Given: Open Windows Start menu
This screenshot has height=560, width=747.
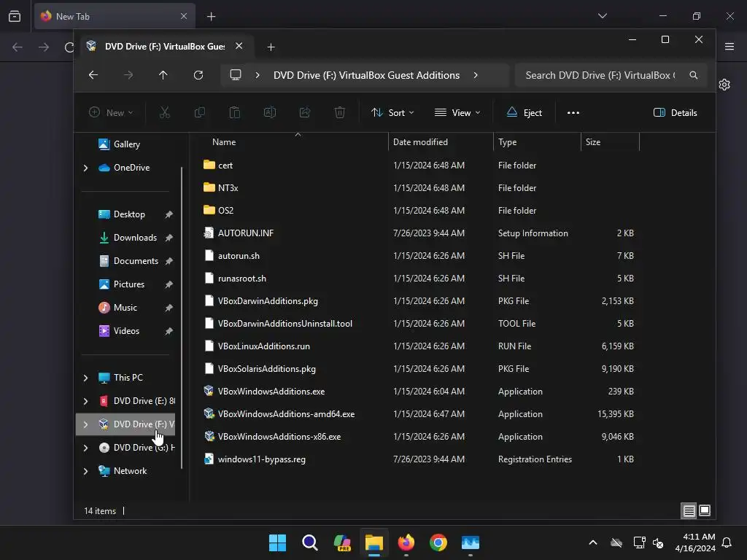Looking at the screenshot, I should [x=277, y=542].
